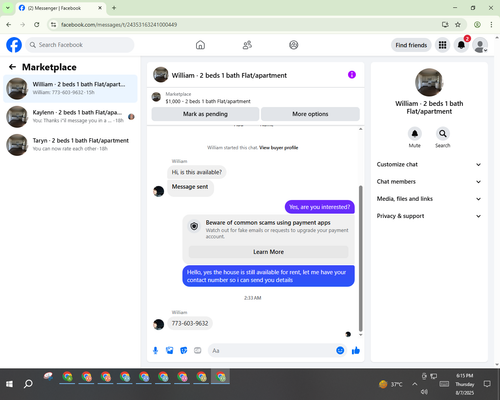This screenshot has width=500, height=400.
Task: Open the Facebook menu grid icon
Action: 442,45
